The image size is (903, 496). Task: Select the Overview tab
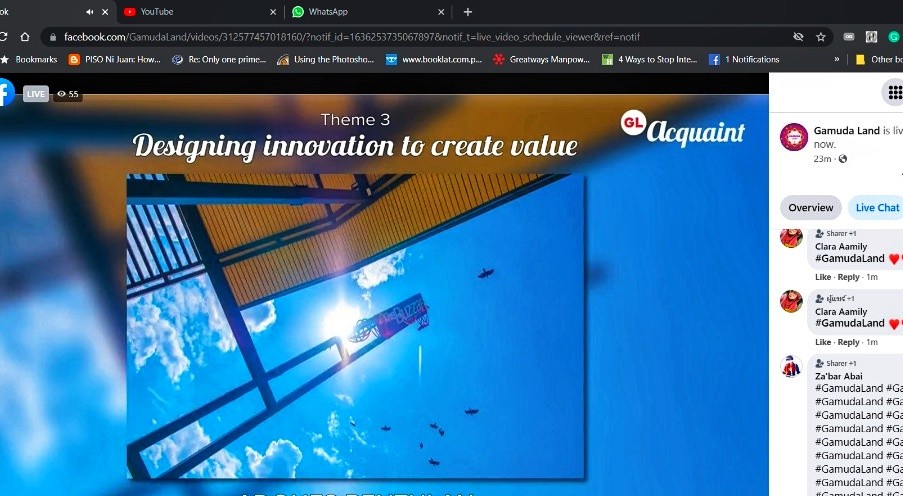810,208
